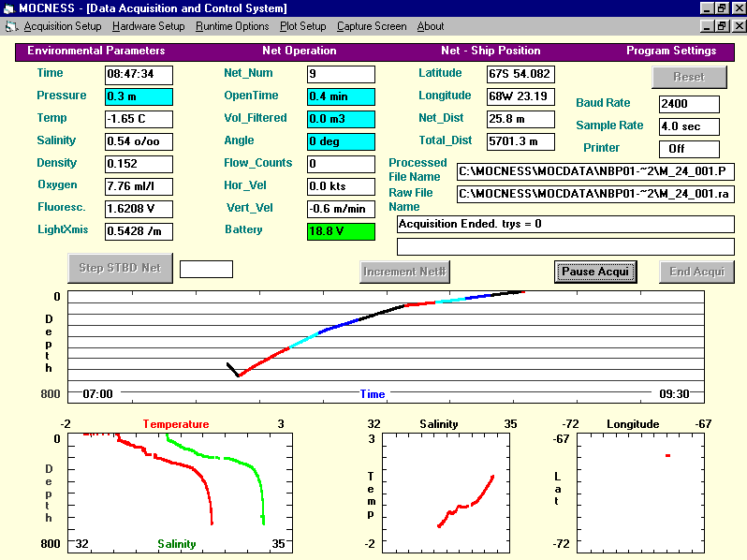
Task: Click the Angle field 0 deg
Action: pos(341,141)
